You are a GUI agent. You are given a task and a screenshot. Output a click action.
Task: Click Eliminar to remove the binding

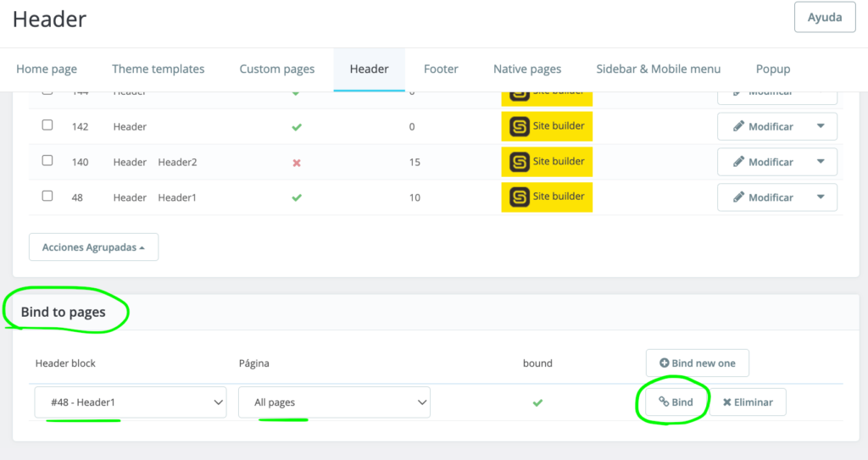747,402
